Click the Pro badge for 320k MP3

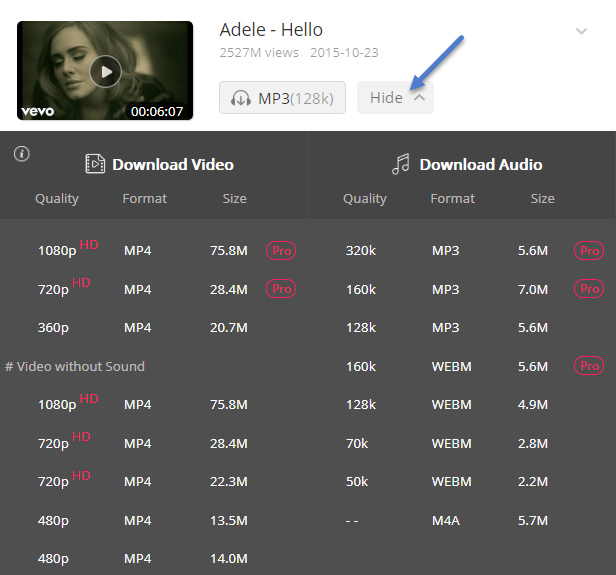click(589, 251)
